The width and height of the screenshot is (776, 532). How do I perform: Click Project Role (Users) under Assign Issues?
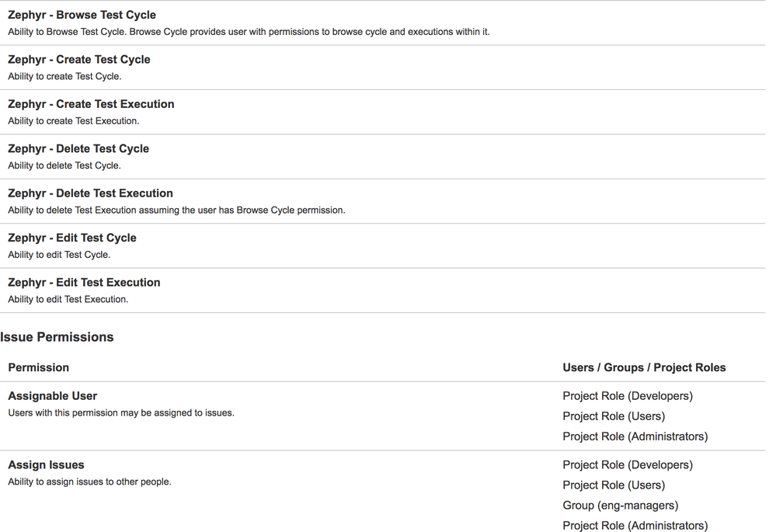click(614, 485)
